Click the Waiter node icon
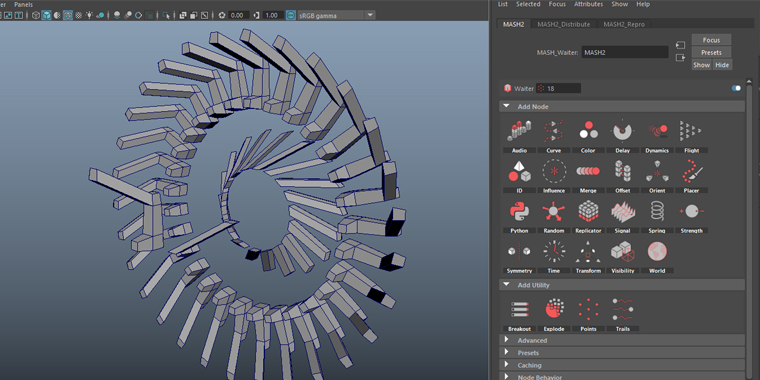This screenshot has width=760, height=380. point(507,88)
